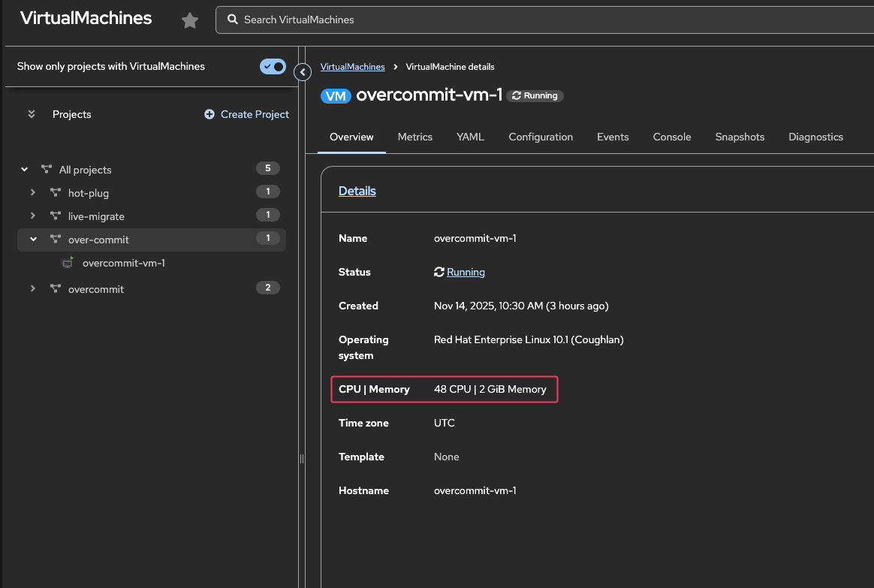Image resolution: width=874 pixels, height=588 pixels.
Task: Expand the live-migrate project
Action: click(x=33, y=216)
